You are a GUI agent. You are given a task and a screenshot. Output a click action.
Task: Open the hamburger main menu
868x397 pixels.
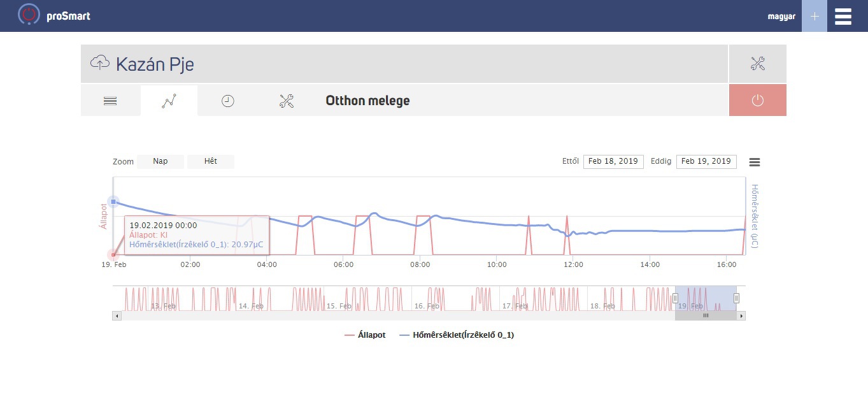pyautogui.click(x=843, y=16)
